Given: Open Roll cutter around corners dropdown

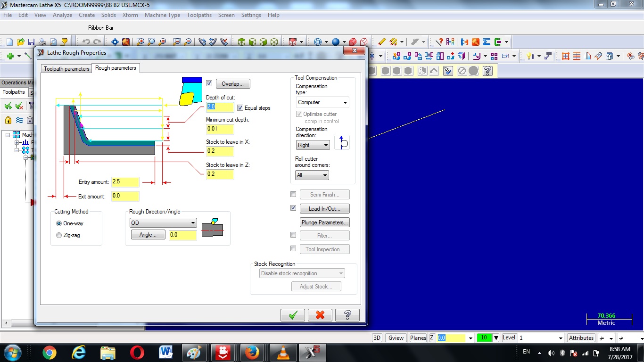Looking at the screenshot, I should coord(312,175).
